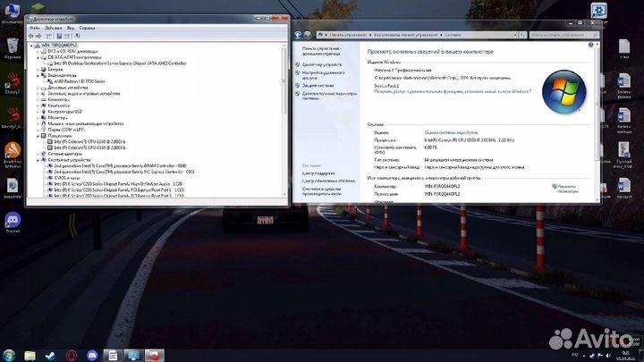644x362 pixels.
Task: Launch Opera browser from the taskbar
Action: [x=70, y=355]
